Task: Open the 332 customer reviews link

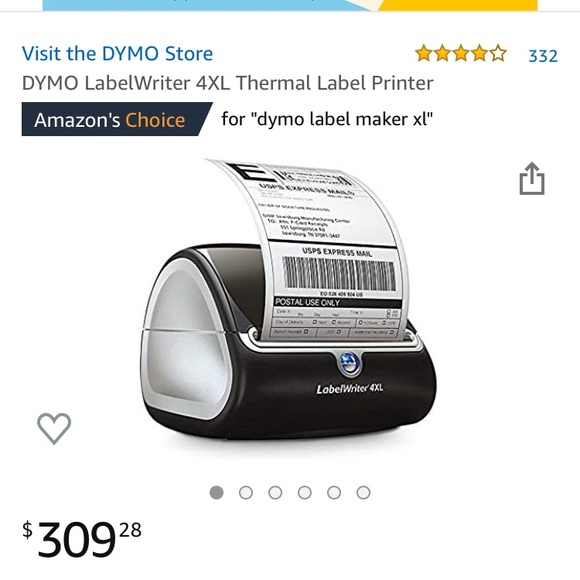Action: tap(543, 56)
